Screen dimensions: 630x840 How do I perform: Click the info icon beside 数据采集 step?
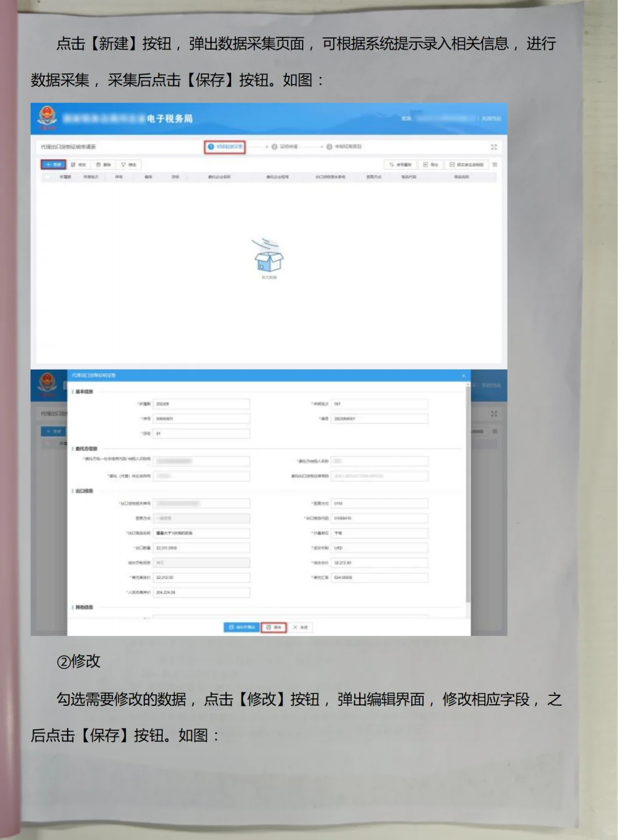(211, 147)
